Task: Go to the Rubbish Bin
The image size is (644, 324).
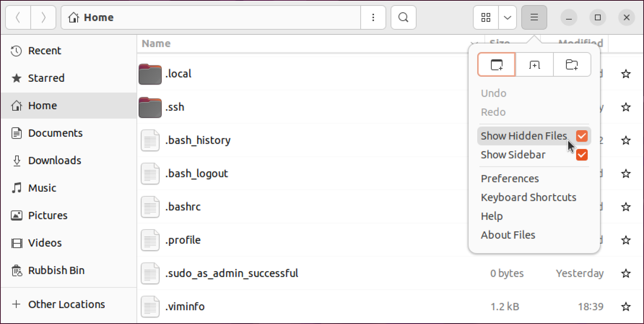Action: coord(56,270)
